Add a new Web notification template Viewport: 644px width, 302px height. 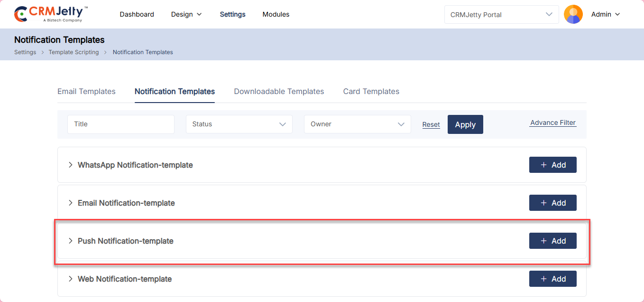click(552, 279)
